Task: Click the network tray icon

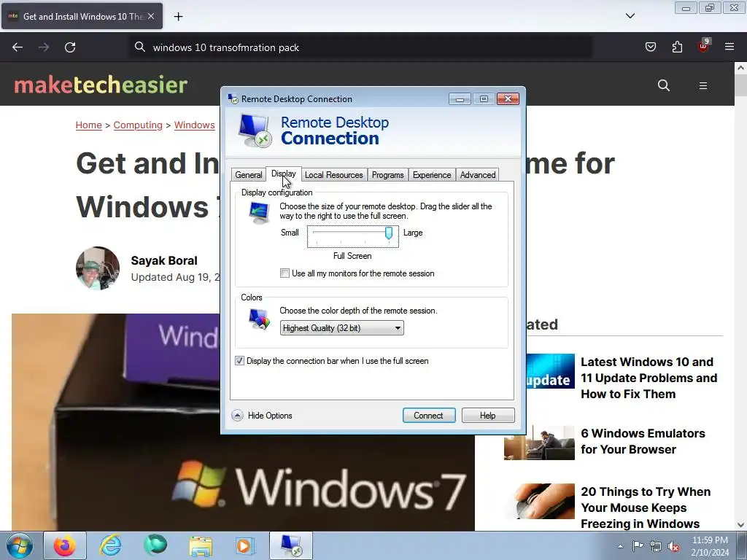Action: (x=656, y=546)
